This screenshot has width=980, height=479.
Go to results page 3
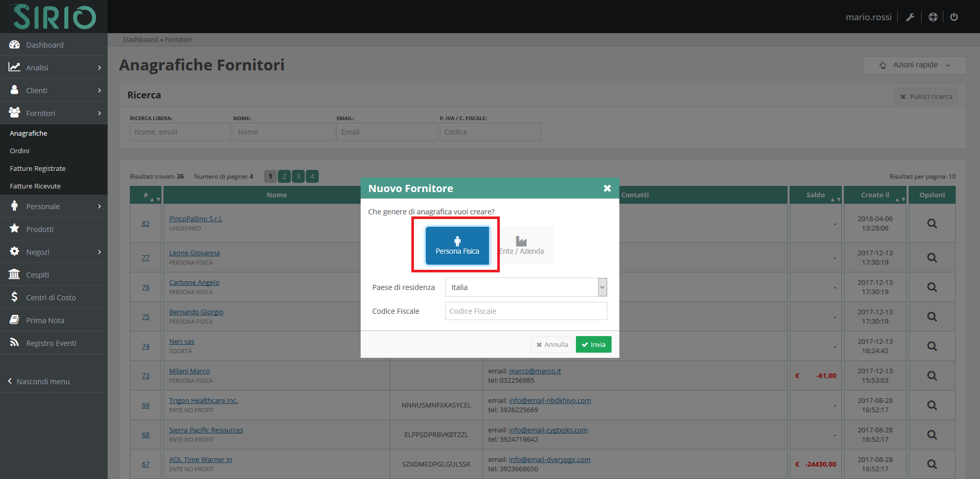click(x=298, y=177)
